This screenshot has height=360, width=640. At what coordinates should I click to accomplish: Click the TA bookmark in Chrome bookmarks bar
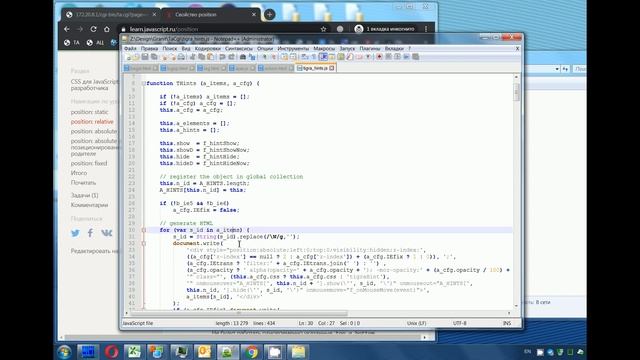(72, 42)
